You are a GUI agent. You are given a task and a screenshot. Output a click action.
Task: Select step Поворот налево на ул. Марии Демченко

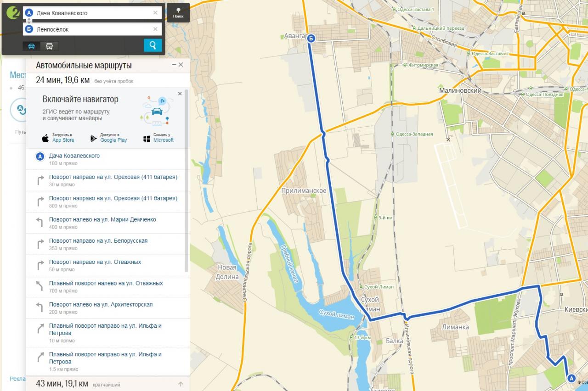102,220
